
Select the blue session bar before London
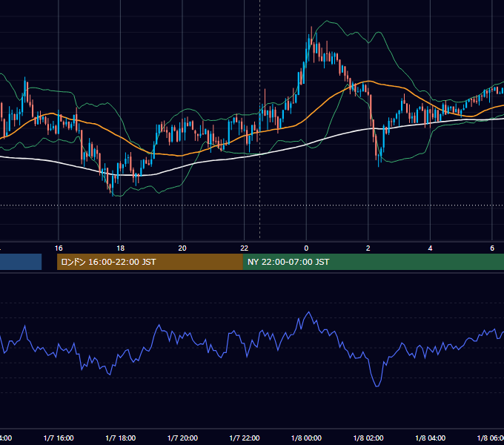click(21, 262)
